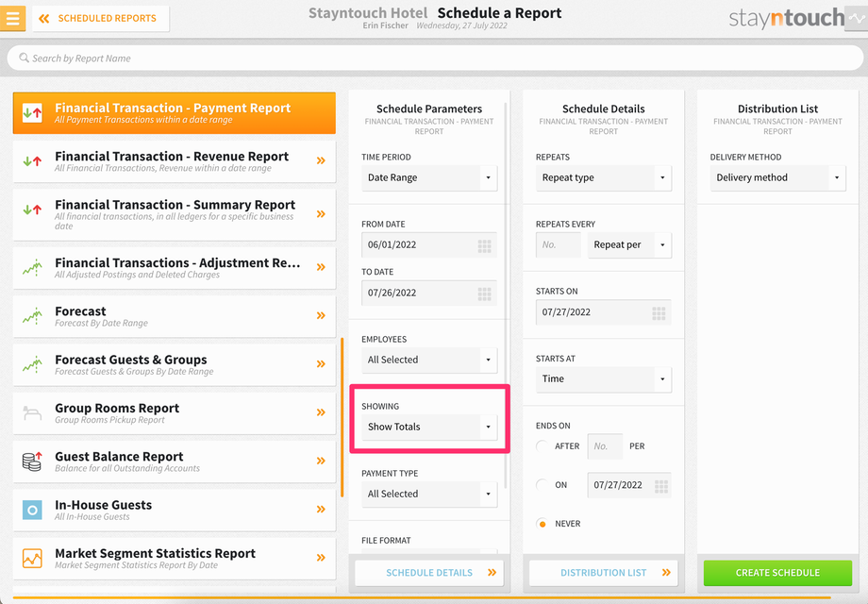Click chevron on Forecast Guests & Groups row
Screen dimensions: 868x604
coord(321,363)
